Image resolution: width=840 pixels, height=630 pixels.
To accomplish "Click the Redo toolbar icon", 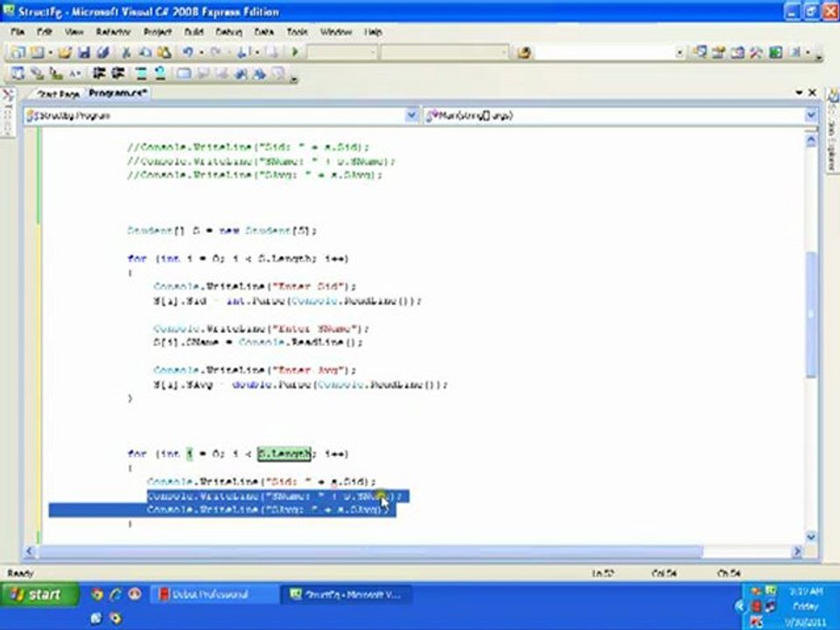I will pyautogui.click(x=216, y=52).
